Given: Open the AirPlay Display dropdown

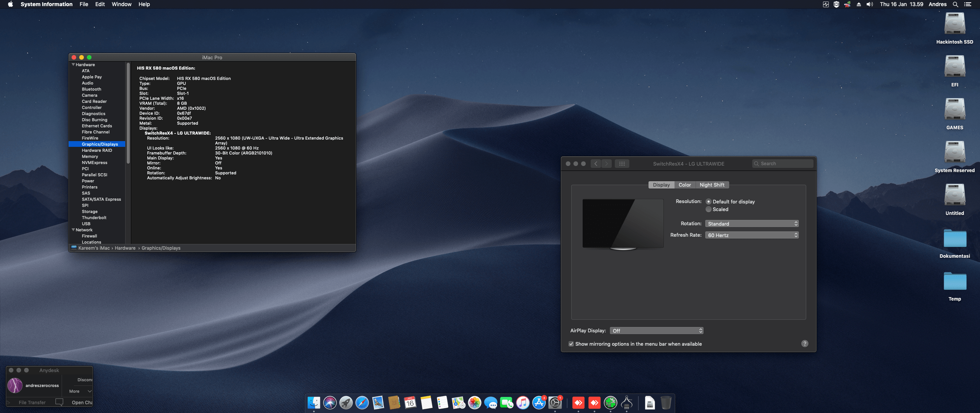Looking at the screenshot, I should (657, 331).
